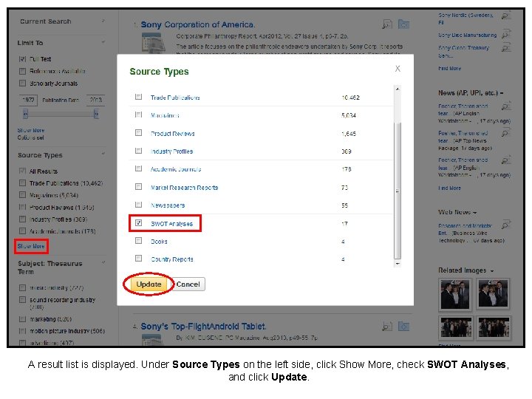Click Show More under Source Types sidebar
This screenshot has height=399, width=532.
[31, 246]
